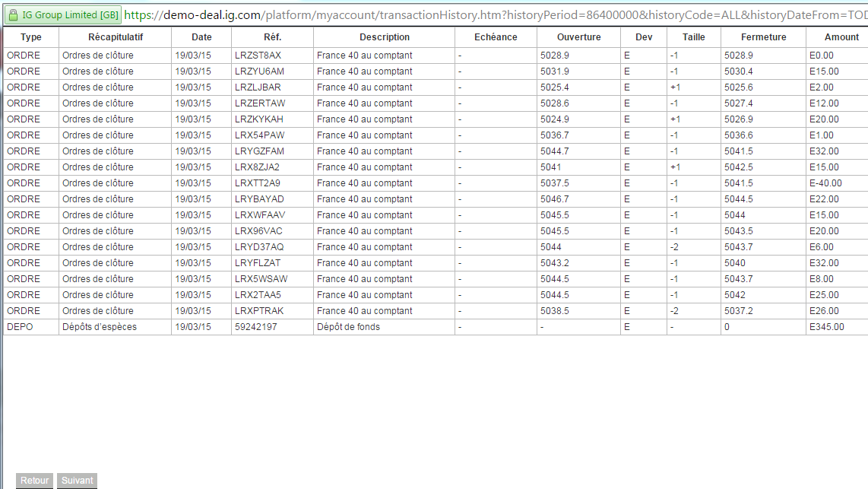Viewport: 868px width, 489px height.
Task: Click the Retour button
Action: pyautogui.click(x=34, y=480)
